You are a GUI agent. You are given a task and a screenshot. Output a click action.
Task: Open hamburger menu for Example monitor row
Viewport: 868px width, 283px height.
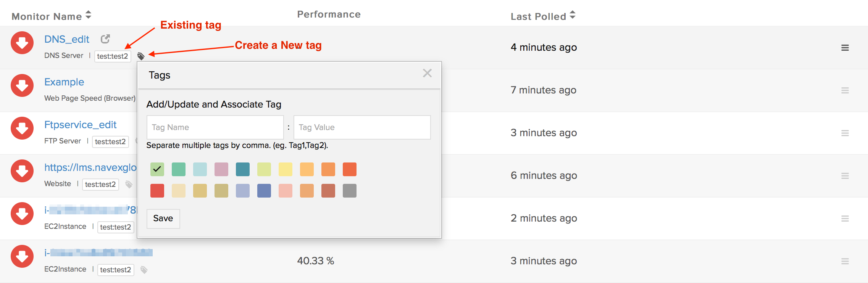pos(845,90)
